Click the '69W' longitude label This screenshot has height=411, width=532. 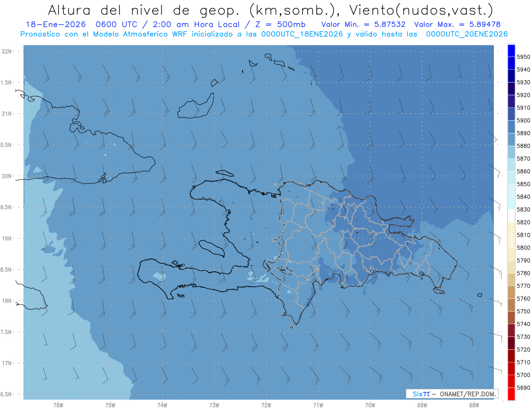tap(422, 405)
